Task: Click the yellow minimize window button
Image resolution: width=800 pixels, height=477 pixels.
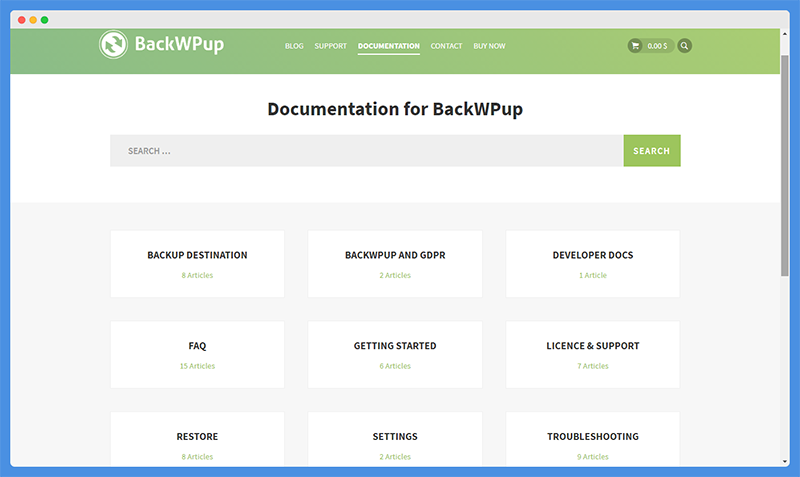Action: pos(33,20)
